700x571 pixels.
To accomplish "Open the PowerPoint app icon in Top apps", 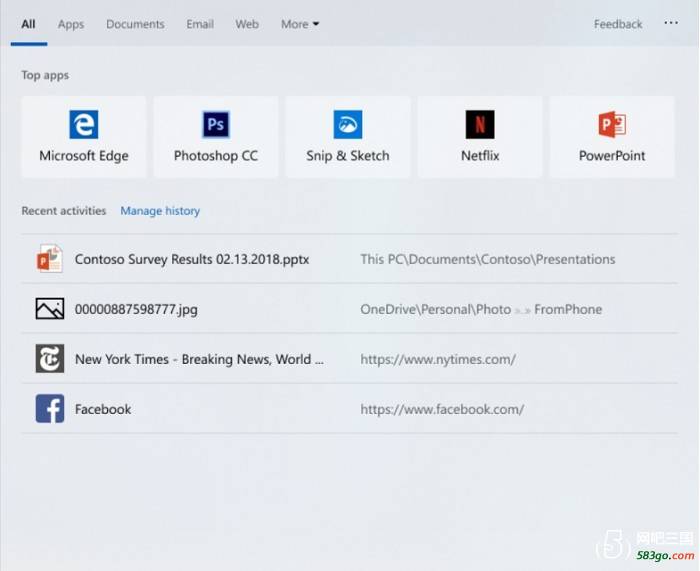I will (612, 125).
